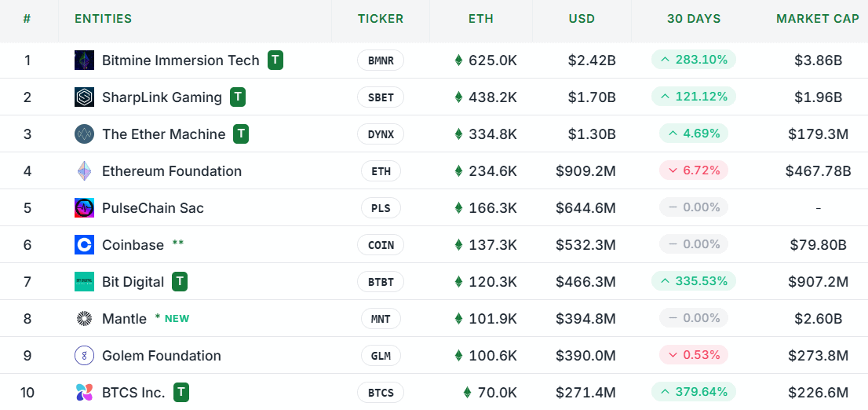Click the SBET ticker badge

tap(381, 97)
